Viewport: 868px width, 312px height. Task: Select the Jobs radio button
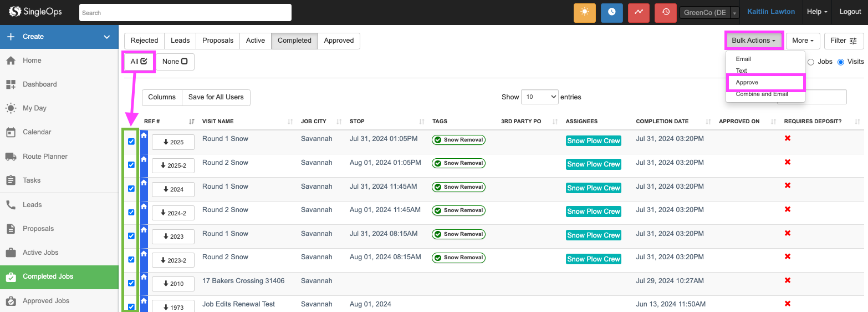coord(811,62)
